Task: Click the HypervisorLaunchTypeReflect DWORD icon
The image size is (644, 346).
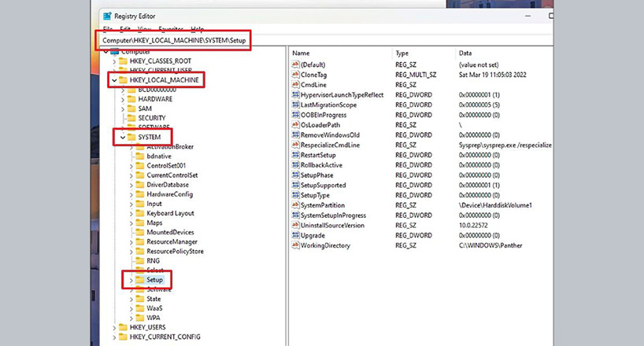Action: click(295, 94)
